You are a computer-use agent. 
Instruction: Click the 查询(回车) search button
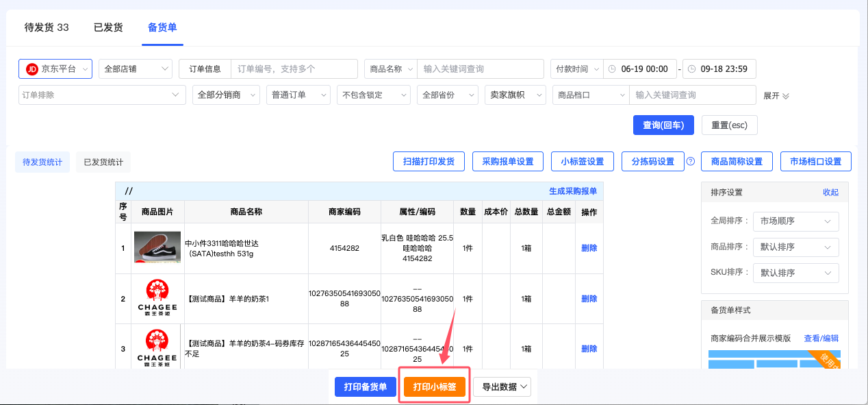click(x=663, y=125)
